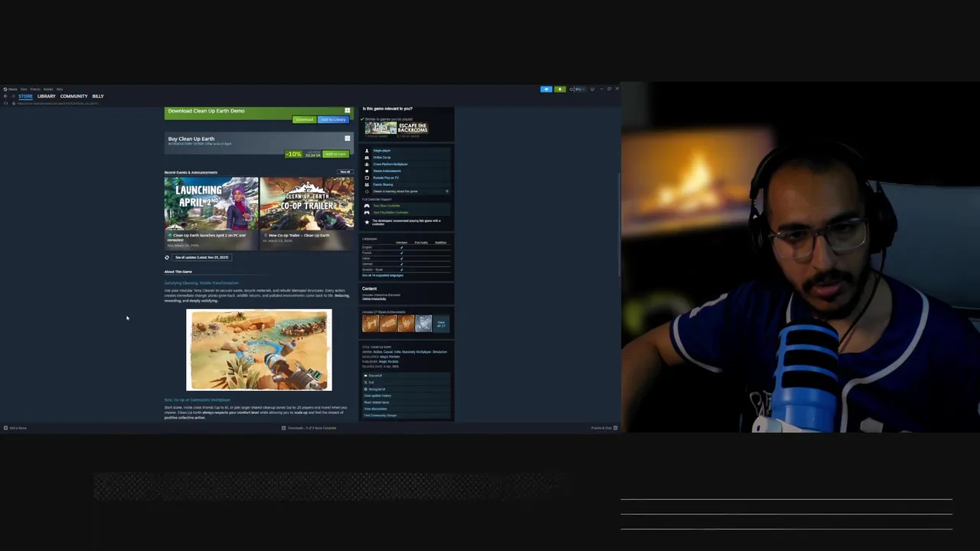Open the desert cleanup gameplay image
This screenshot has width=980, height=551.
click(259, 350)
